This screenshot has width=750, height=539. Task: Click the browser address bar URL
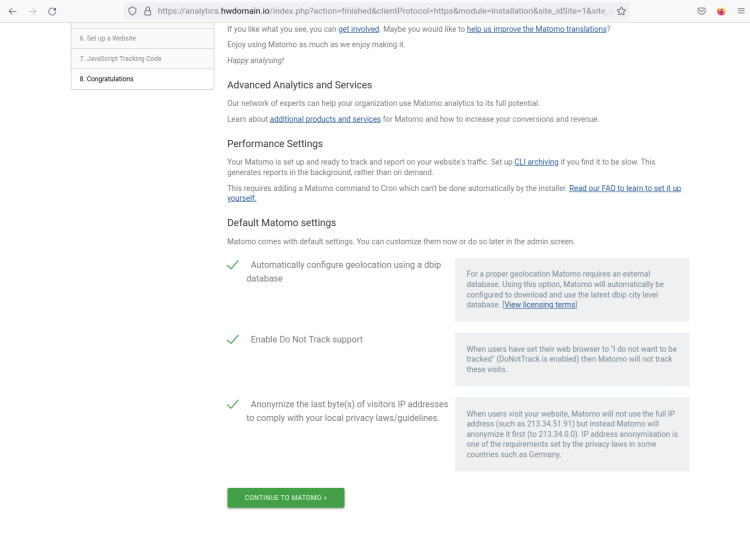pyautogui.click(x=380, y=11)
